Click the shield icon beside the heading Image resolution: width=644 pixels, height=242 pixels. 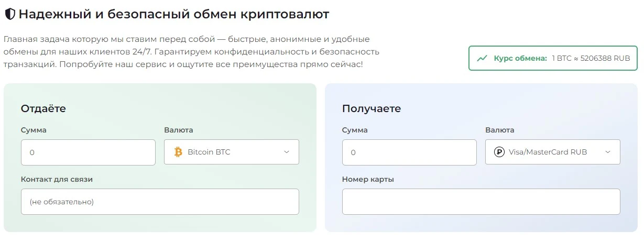pos(9,15)
